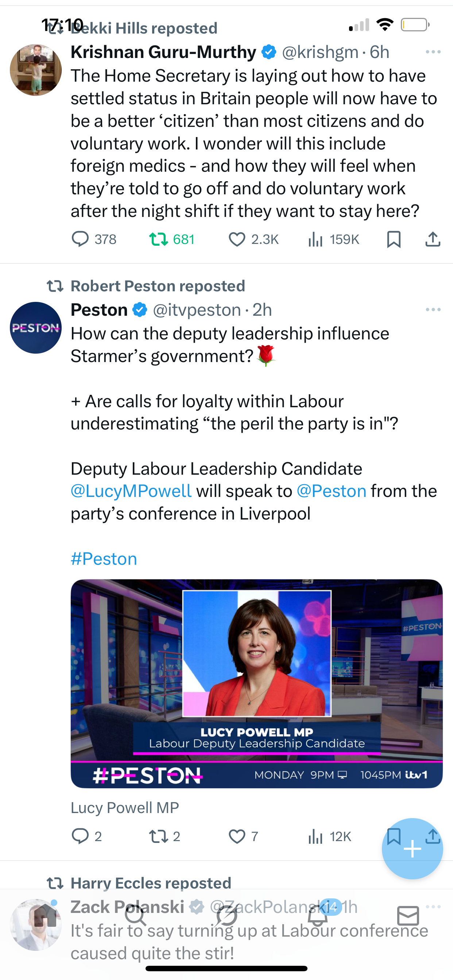This screenshot has height=980, width=453.
Task: Open the @LucyMPowell mention link
Action: pyautogui.click(x=131, y=491)
